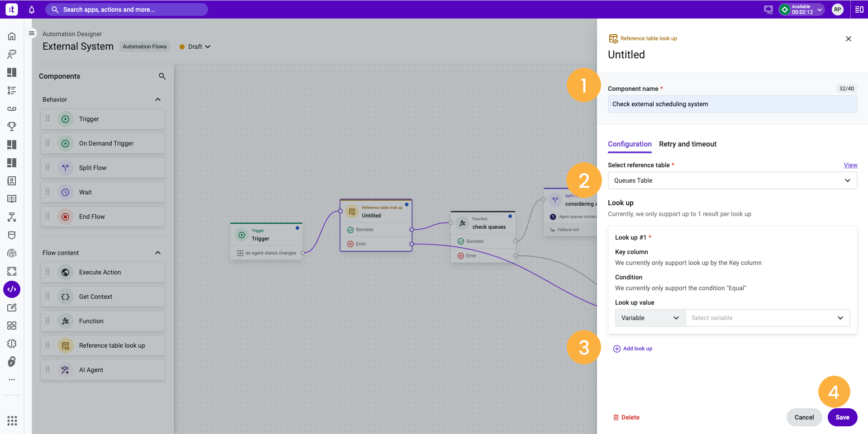Open the Select variable dropdown
This screenshot has height=434, width=868.
point(768,318)
